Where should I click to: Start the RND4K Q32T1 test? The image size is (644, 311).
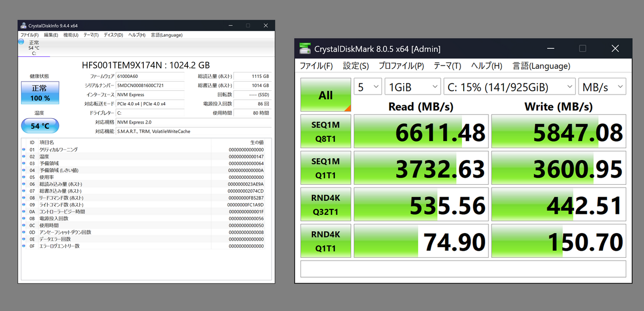tap(326, 204)
